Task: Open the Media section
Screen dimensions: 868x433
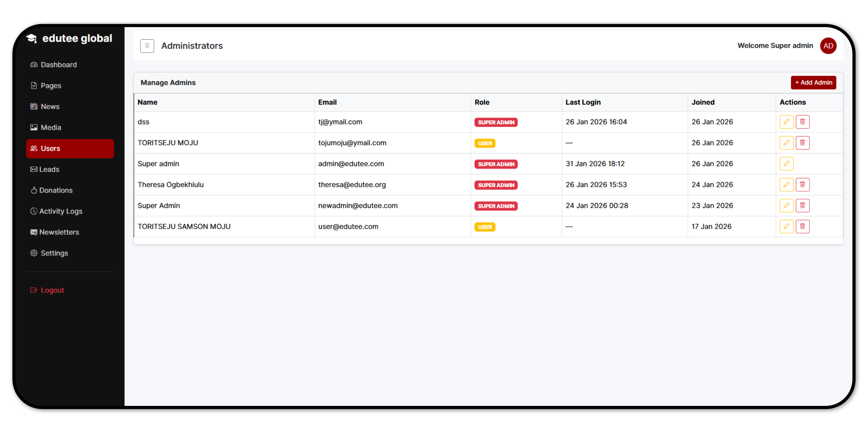Action: (51, 128)
